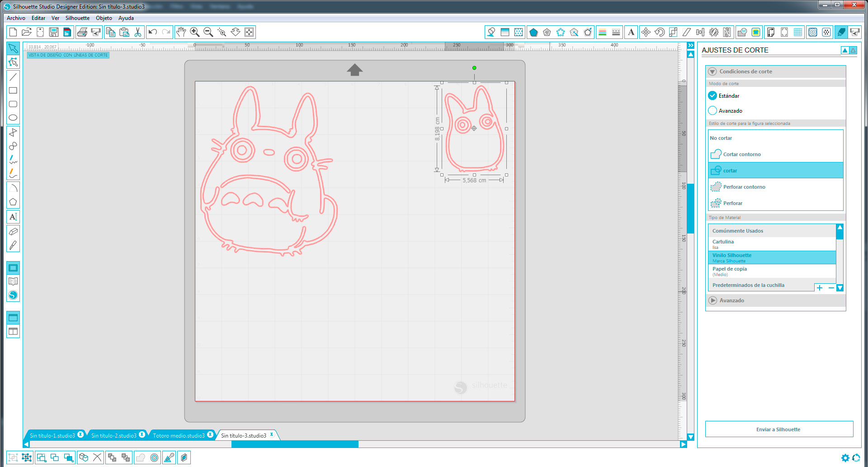
Task: Open the Grid settings icon
Action: (798, 32)
